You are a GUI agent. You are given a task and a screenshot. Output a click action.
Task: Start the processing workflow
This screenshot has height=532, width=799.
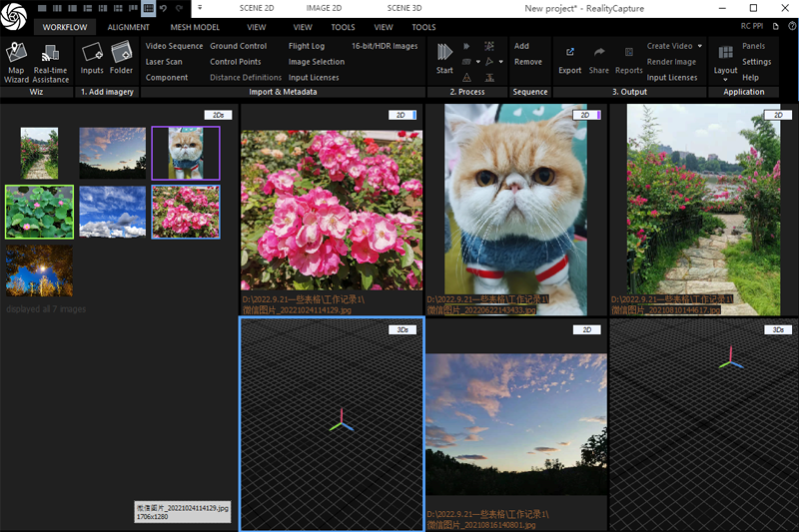point(444,59)
